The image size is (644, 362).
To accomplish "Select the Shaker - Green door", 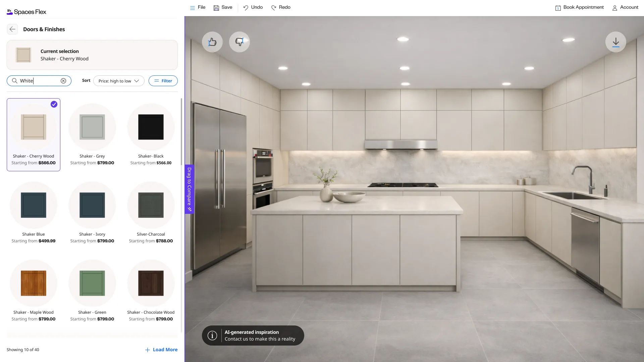I will pyautogui.click(x=92, y=291).
